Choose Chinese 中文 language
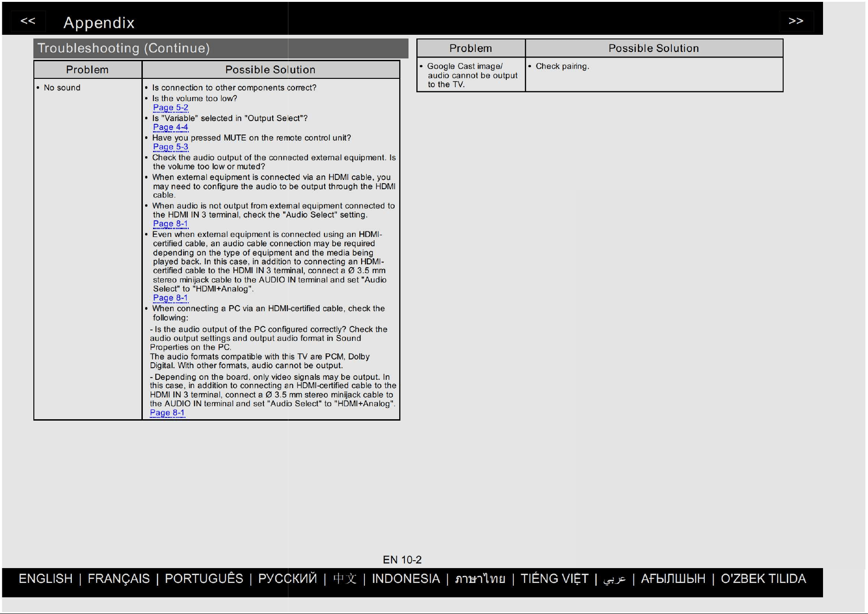 click(345, 579)
